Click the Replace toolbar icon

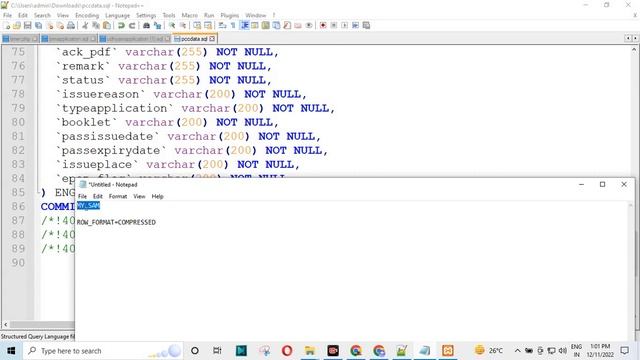[x=157, y=25]
